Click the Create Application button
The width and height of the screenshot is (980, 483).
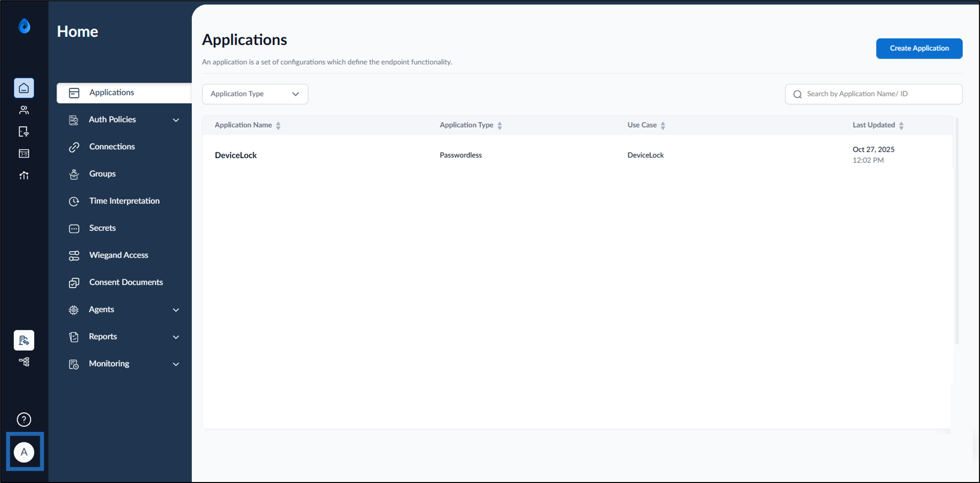click(919, 48)
